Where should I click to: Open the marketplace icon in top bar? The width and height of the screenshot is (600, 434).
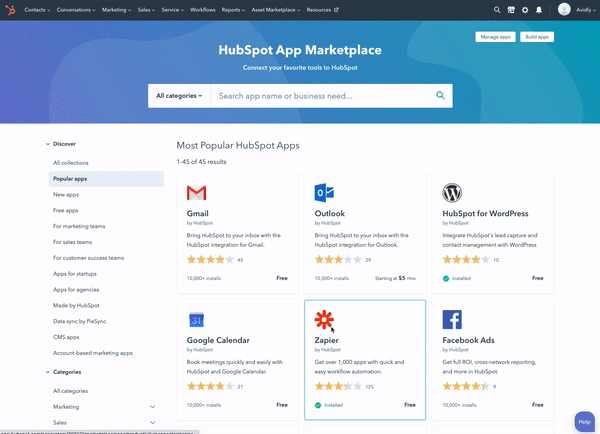click(511, 9)
